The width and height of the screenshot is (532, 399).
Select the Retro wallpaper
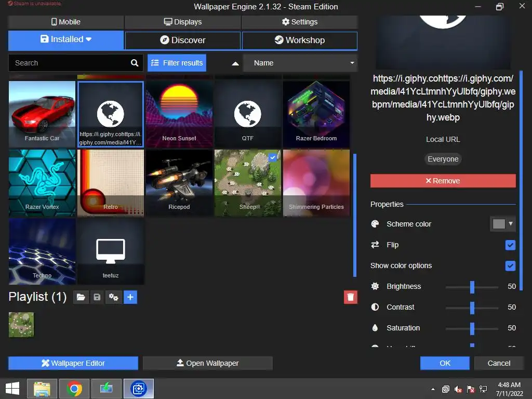click(111, 182)
